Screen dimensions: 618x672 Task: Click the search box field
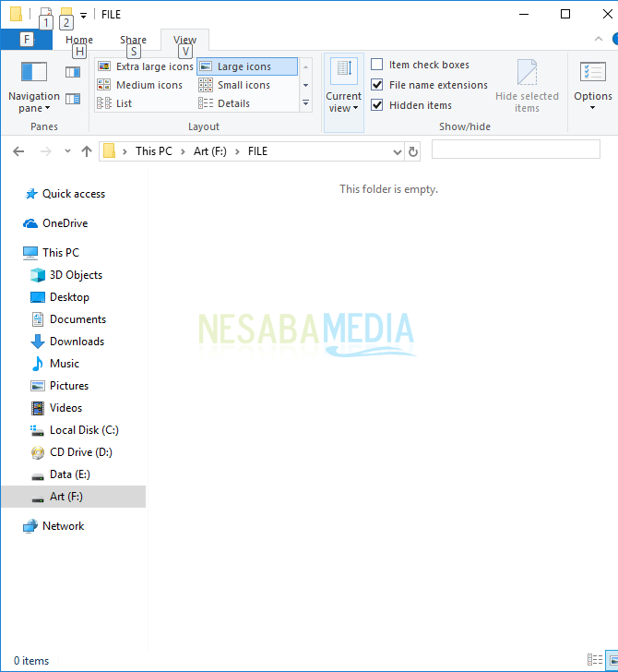(x=515, y=150)
